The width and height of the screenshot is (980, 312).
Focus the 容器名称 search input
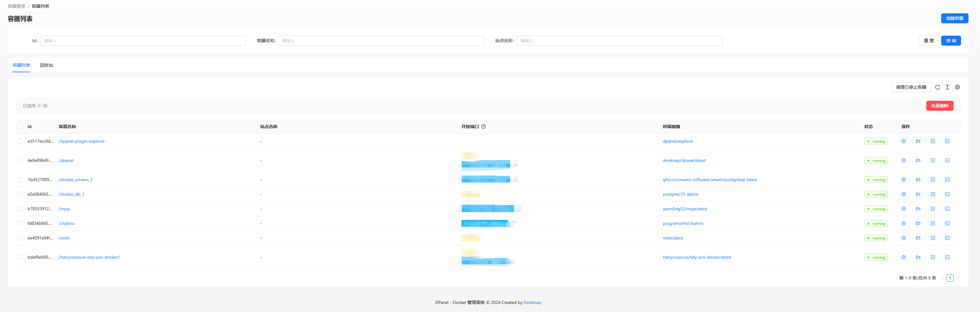pyautogui.click(x=381, y=41)
